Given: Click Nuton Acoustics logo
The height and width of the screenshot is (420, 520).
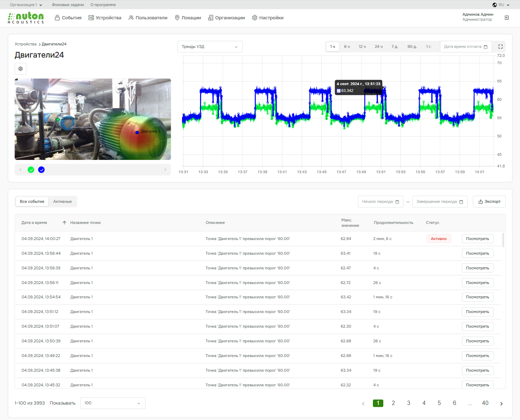Looking at the screenshot, I should coord(26,18).
